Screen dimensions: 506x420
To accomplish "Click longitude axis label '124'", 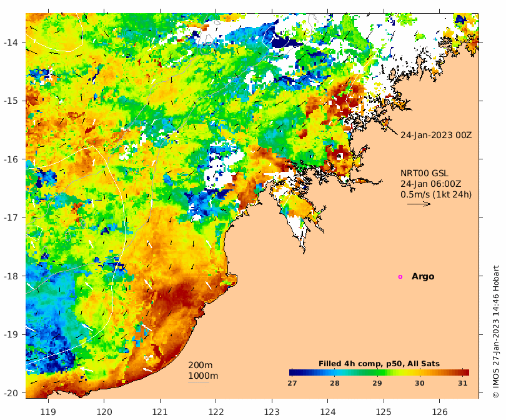I will 328,412.
